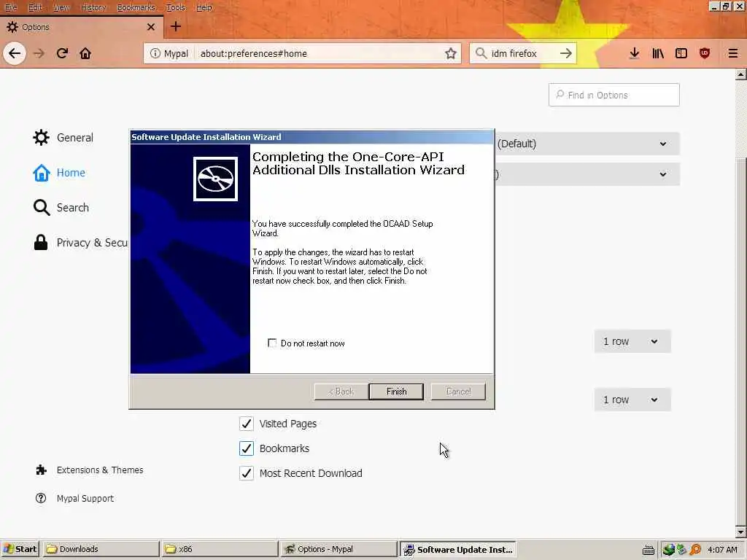Open the Windows Start button
747x560 pixels.
tap(20, 549)
